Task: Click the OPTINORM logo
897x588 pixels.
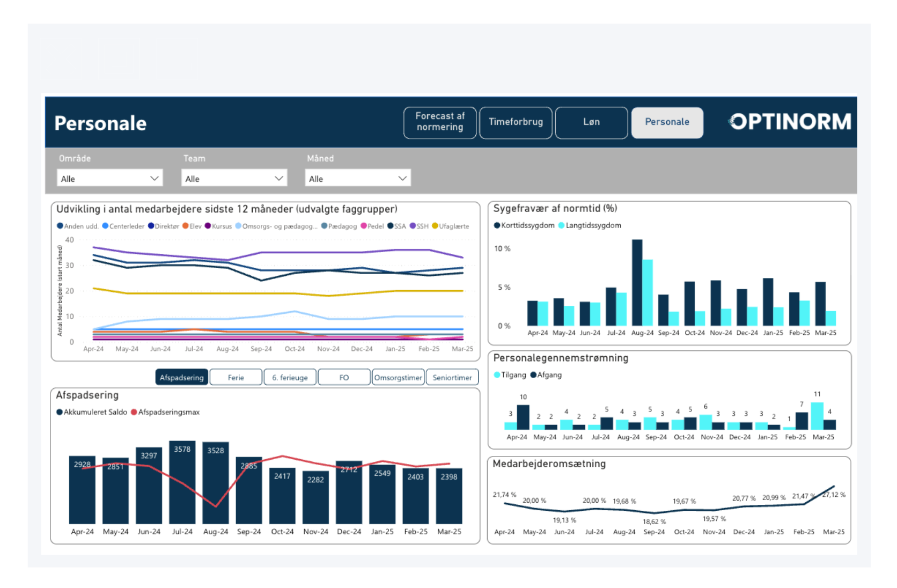Action: (790, 122)
